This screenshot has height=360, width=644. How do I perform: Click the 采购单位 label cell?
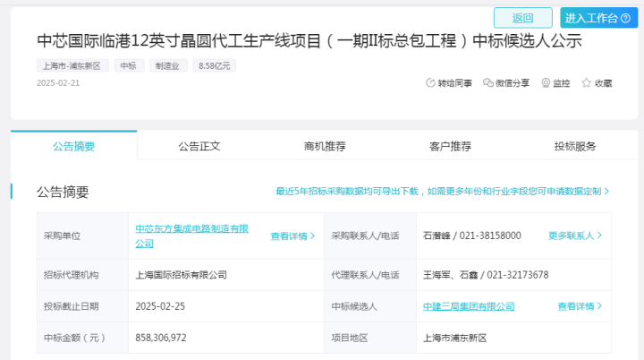click(82, 236)
